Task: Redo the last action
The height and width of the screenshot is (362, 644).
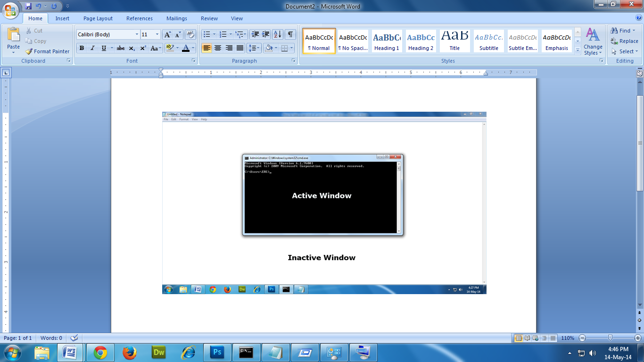Action: tap(54, 6)
